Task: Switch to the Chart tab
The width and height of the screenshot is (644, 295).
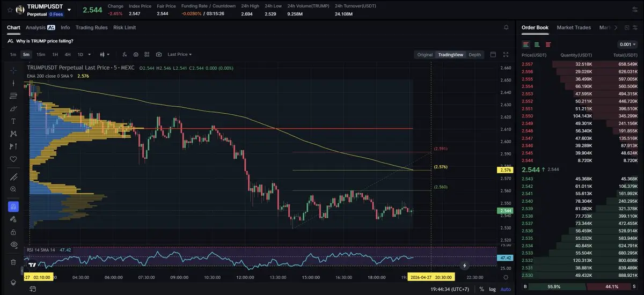Action: point(13,27)
